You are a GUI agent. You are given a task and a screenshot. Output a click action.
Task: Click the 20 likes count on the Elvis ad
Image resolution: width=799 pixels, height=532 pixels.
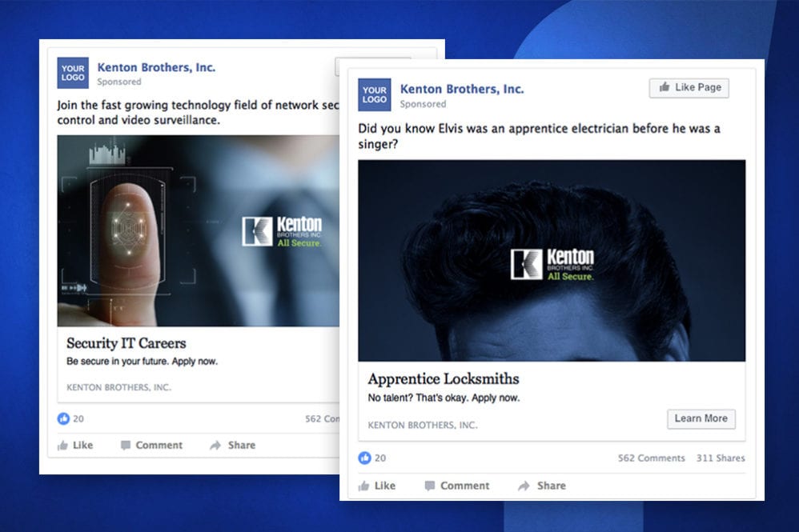[380, 458]
